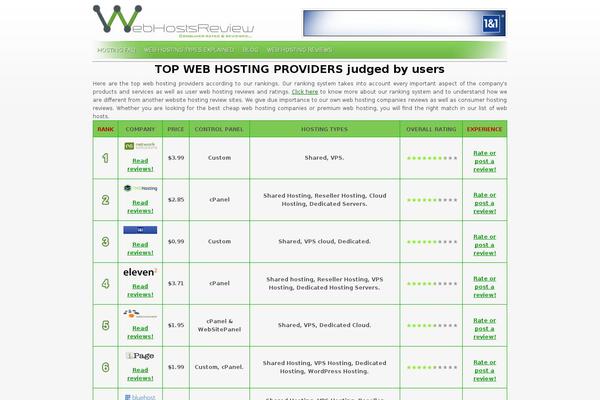The width and height of the screenshot is (600, 400).
Task: Rate or post a review for rank 5
Action: click(484, 328)
